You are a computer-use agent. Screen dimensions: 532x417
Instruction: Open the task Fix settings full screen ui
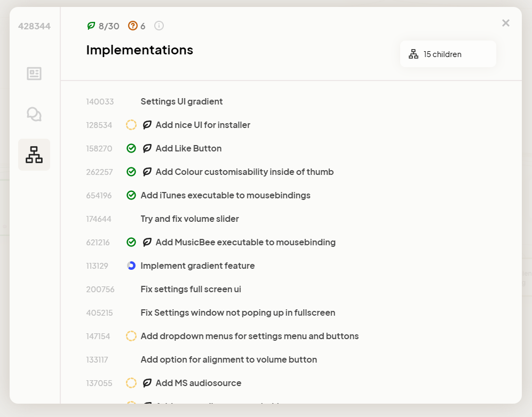pos(189,289)
